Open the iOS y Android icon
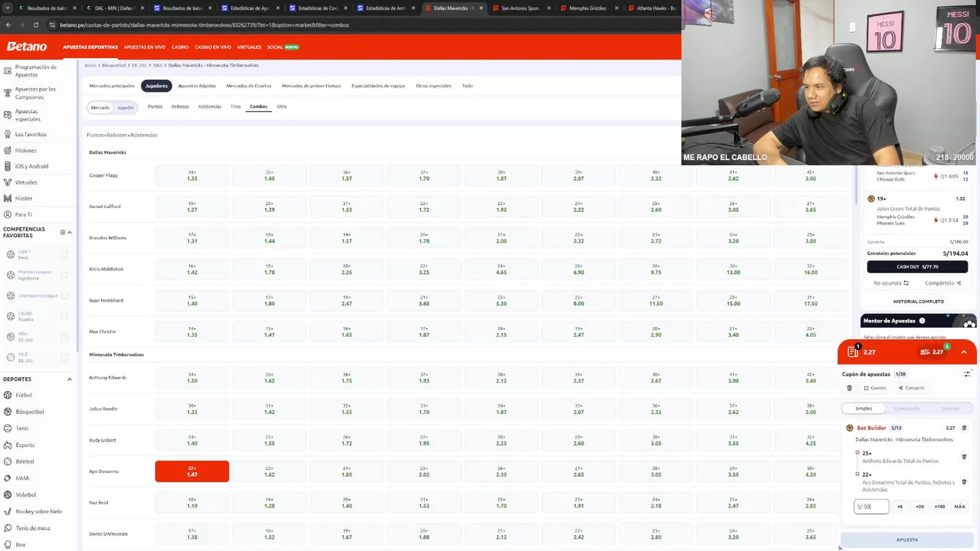This screenshot has height=551, width=980. click(x=8, y=166)
